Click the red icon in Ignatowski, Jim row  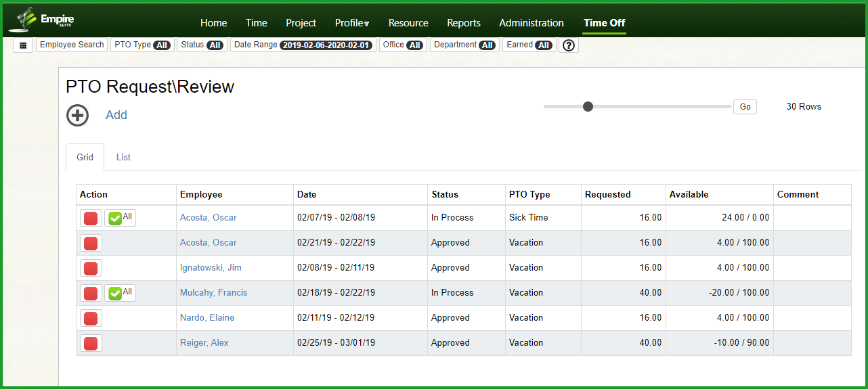(91, 268)
